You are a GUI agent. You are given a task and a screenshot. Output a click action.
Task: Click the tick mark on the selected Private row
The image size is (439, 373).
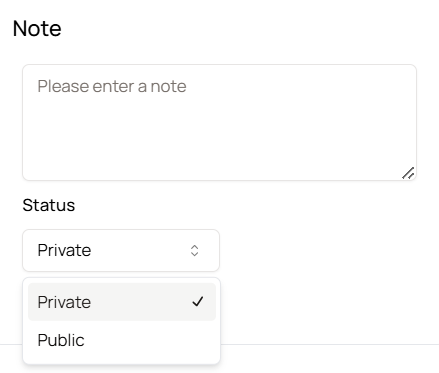tap(198, 302)
